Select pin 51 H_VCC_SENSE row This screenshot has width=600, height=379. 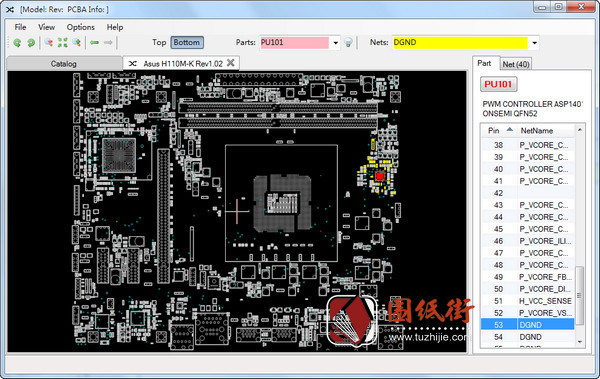point(528,301)
